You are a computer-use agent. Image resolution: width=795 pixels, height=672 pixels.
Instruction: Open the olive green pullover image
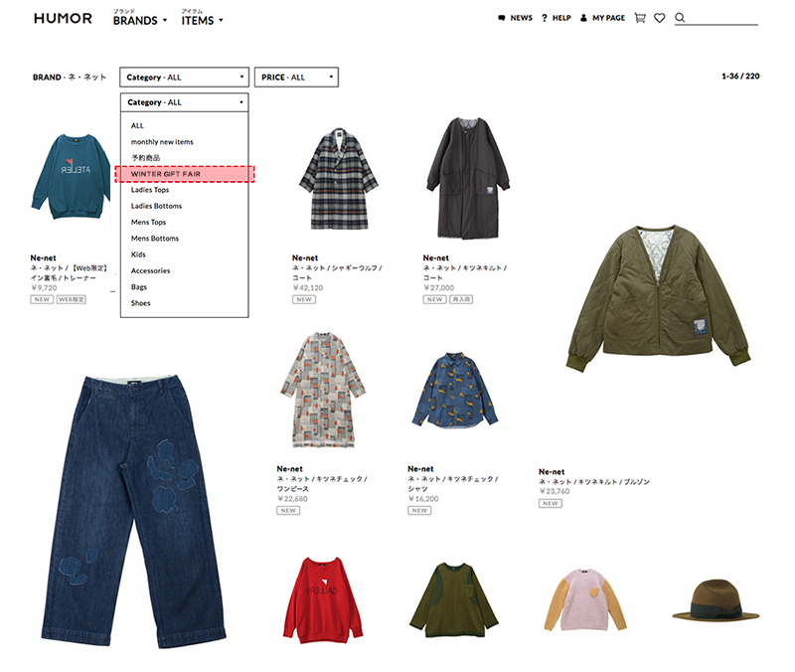click(454, 600)
